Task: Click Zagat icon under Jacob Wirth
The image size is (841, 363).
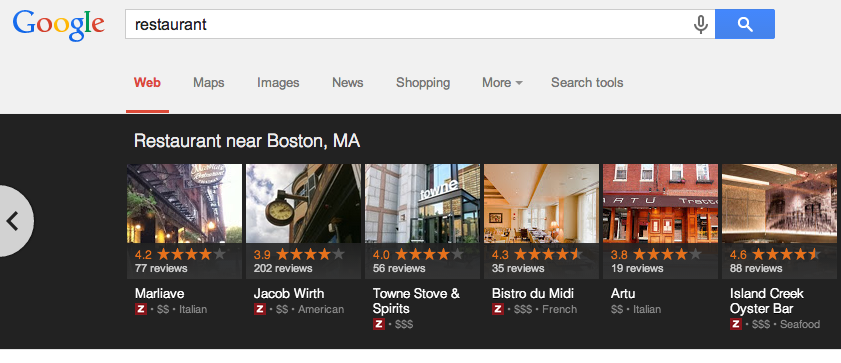Action: (x=260, y=309)
